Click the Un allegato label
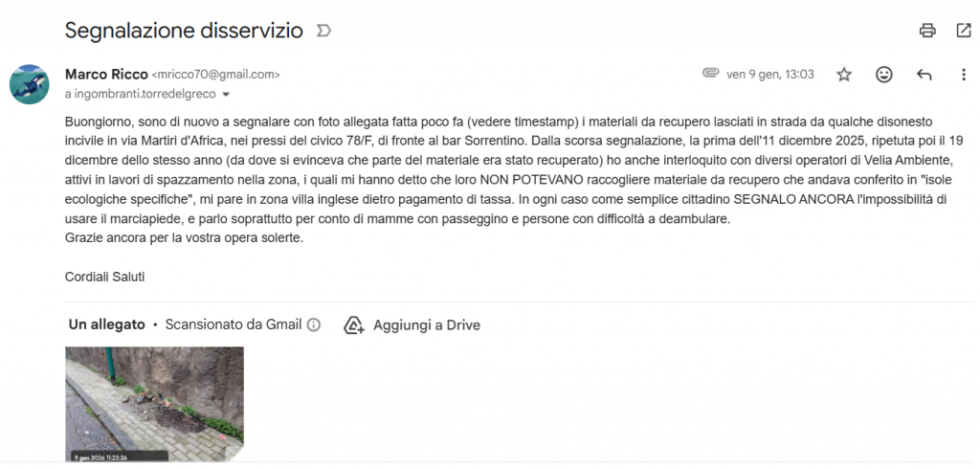Screen dimensions: 980x469 (x=106, y=324)
